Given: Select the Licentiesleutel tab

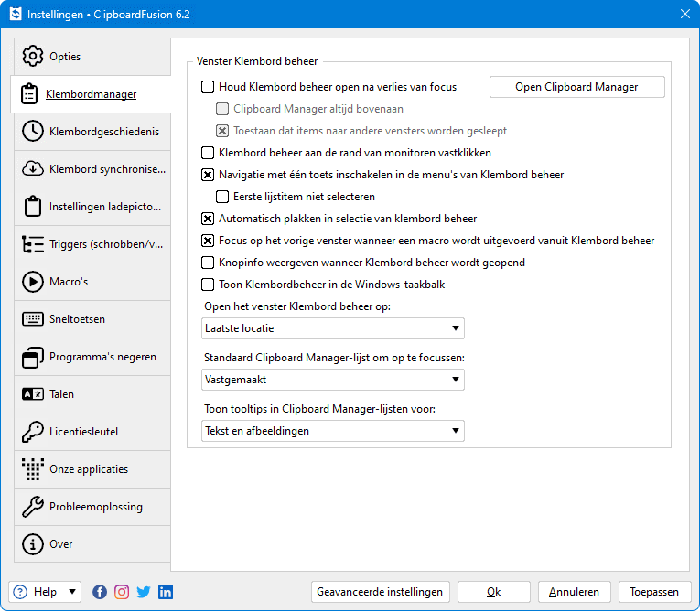Looking at the screenshot, I should pos(92,432).
